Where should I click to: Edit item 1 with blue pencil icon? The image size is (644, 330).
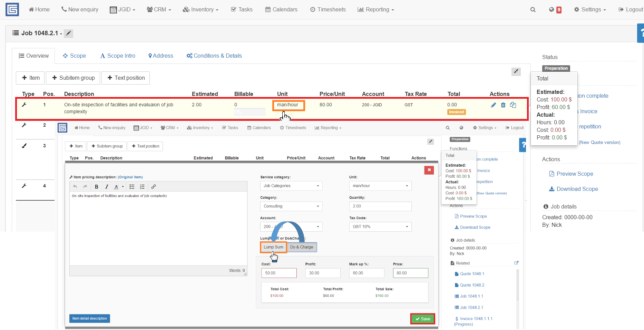[x=493, y=105]
